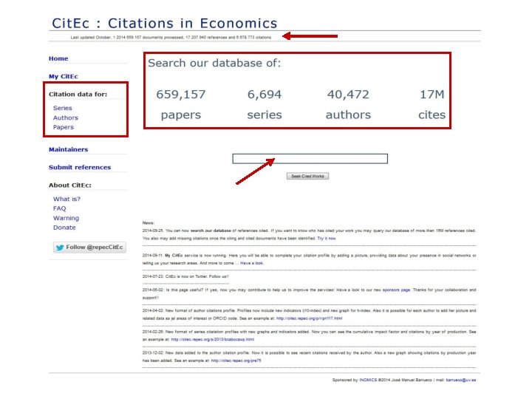Click the 'About CitEc:' heading
This screenshot has height=399, width=532.
pos(70,185)
